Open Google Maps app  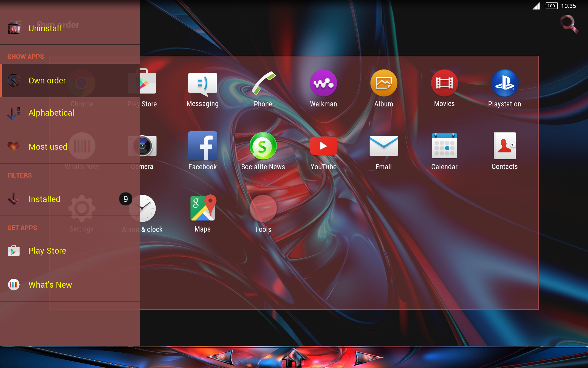[x=202, y=214]
